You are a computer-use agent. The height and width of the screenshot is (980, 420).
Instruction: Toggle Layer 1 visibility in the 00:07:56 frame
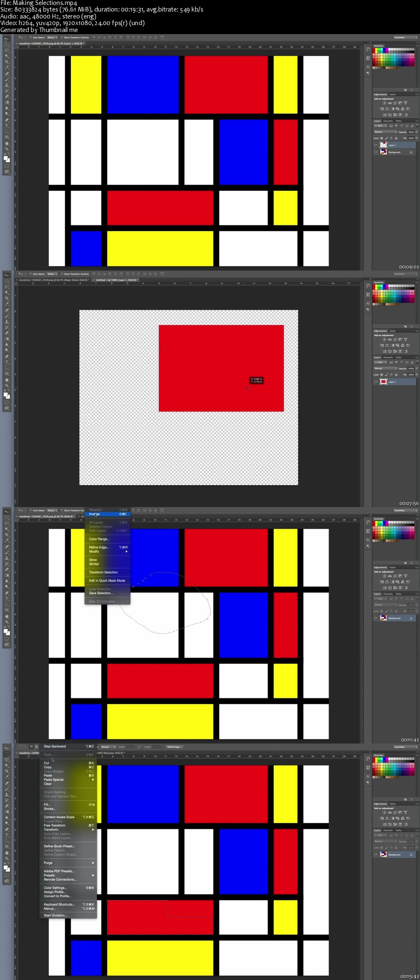(x=376, y=382)
